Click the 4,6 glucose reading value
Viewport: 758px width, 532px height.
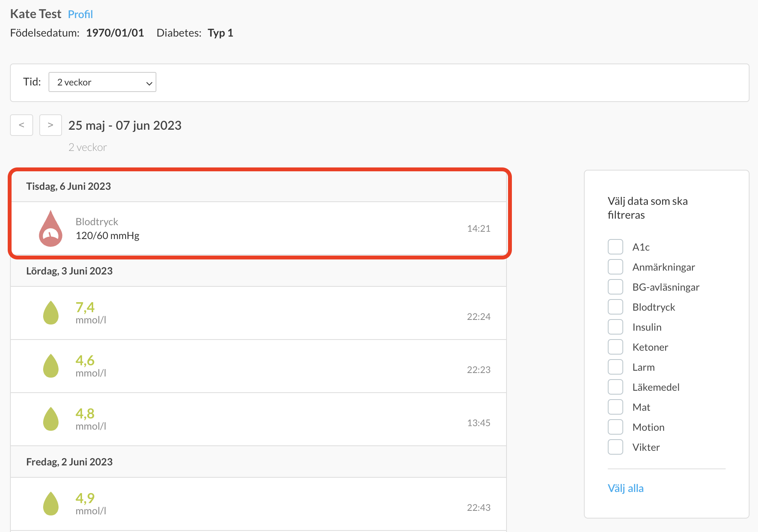click(85, 360)
